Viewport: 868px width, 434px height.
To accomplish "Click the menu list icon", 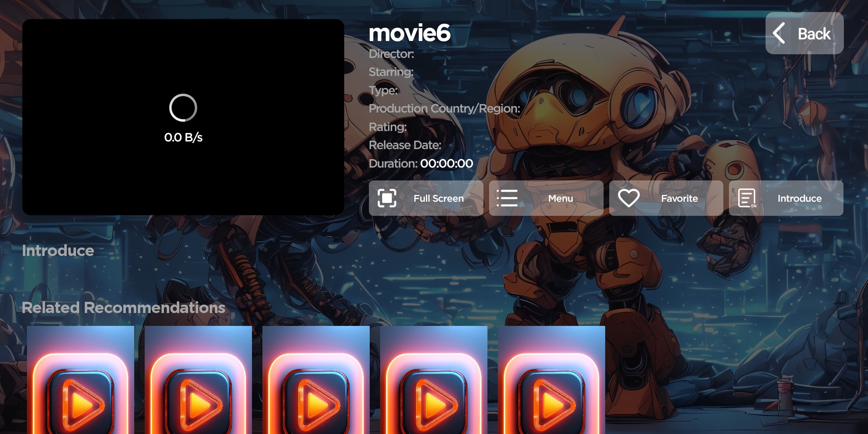I will 507,198.
